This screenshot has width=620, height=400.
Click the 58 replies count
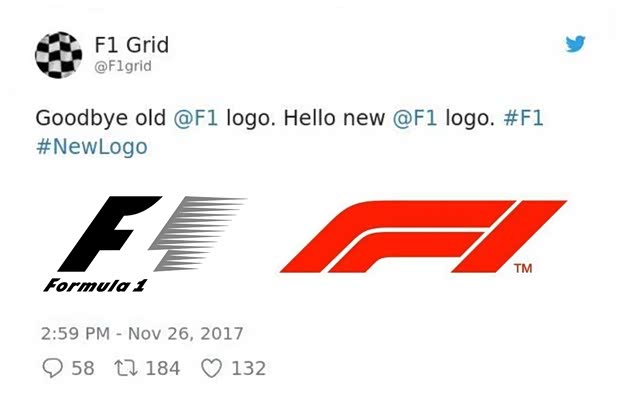[x=83, y=368]
